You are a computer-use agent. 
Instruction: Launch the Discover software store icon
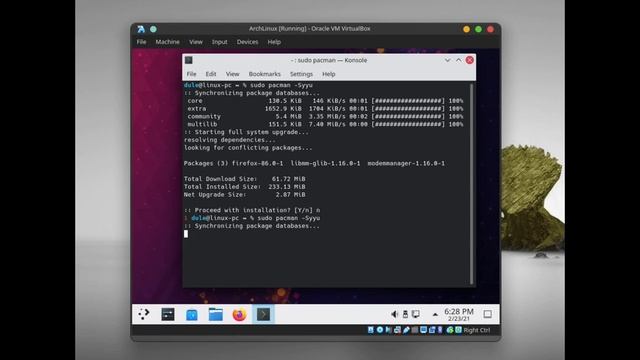pyautogui.click(x=191, y=314)
